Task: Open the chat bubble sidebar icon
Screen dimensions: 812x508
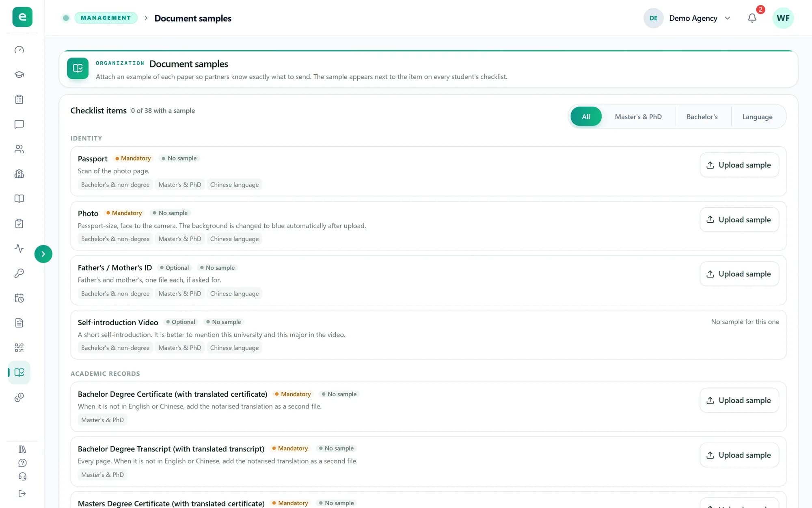Action: pyautogui.click(x=19, y=124)
